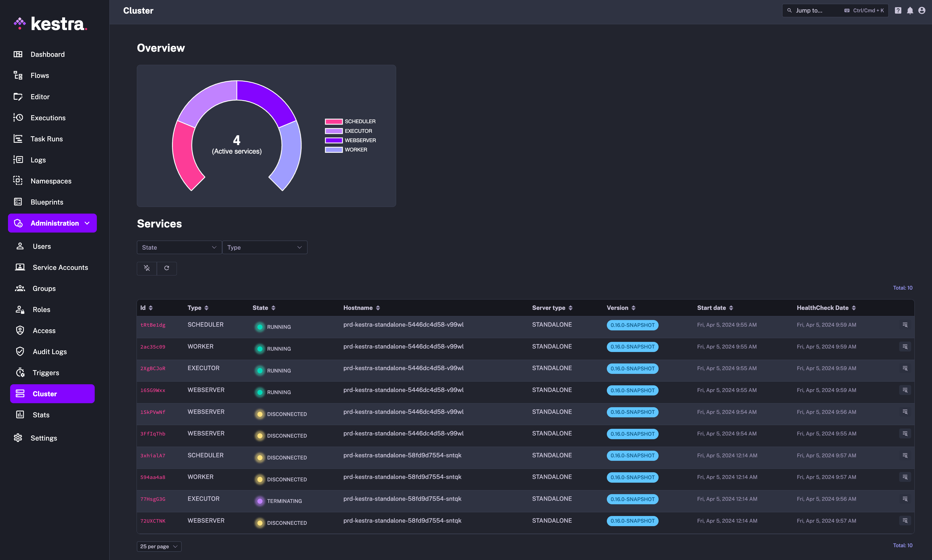The image size is (932, 560).
Task: View details icon for 72UXCTNK row
Action: click(x=905, y=521)
